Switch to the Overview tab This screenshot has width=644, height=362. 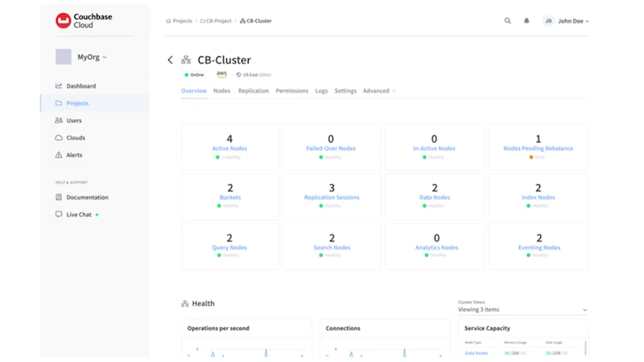pyautogui.click(x=194, y=91)
